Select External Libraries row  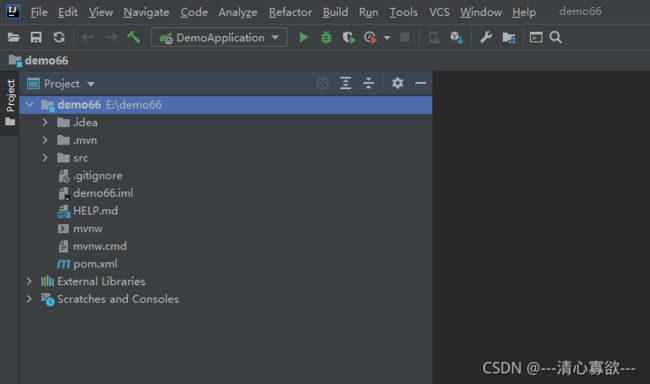tap(226, 281)
